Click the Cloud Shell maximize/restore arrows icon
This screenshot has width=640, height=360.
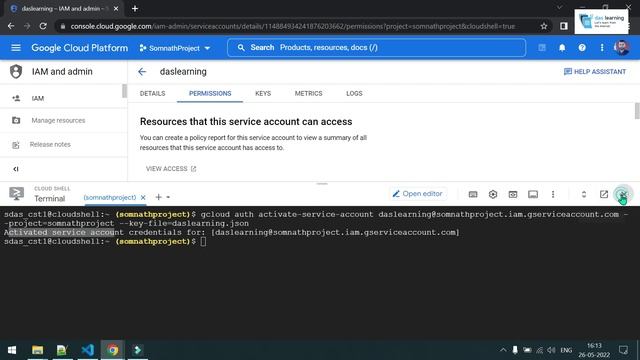click(584, 194)
